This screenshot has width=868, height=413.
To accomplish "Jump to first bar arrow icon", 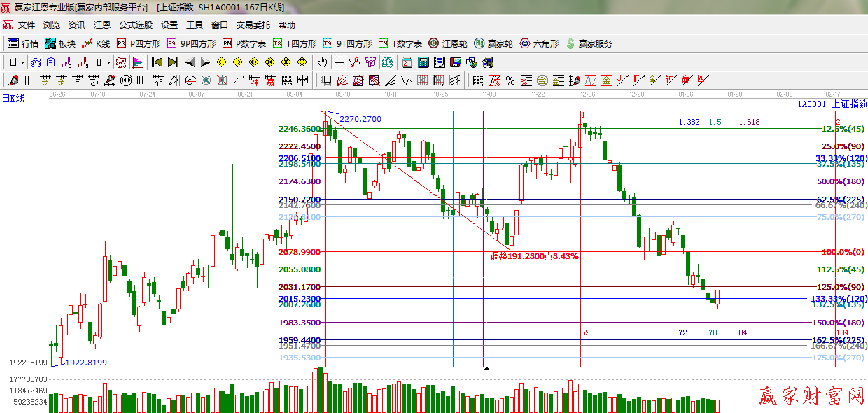I will tap(157, 62).
